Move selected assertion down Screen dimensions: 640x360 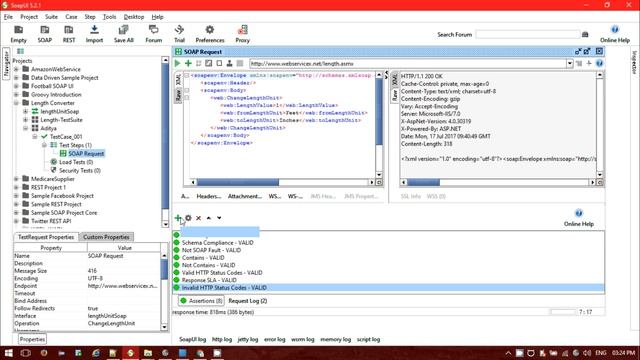click(x=219, y=218)
